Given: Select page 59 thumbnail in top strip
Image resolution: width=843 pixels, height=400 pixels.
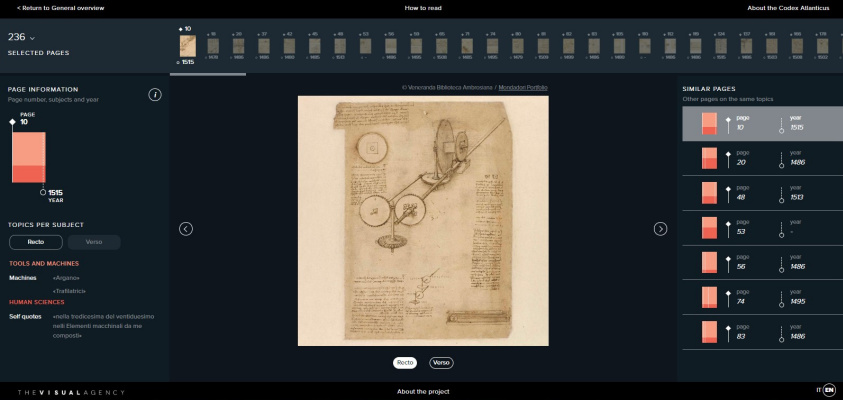Looking at the screenshot, I should [x=416, y=46].
